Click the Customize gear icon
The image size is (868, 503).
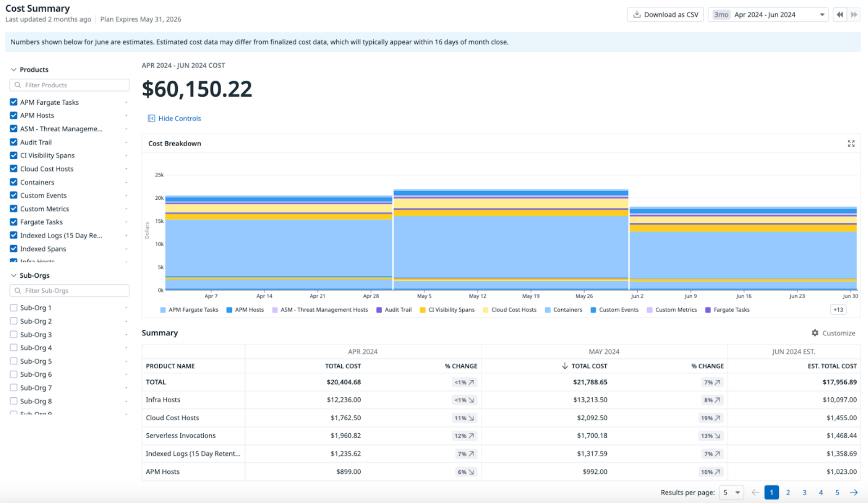[x=815, y=333]
